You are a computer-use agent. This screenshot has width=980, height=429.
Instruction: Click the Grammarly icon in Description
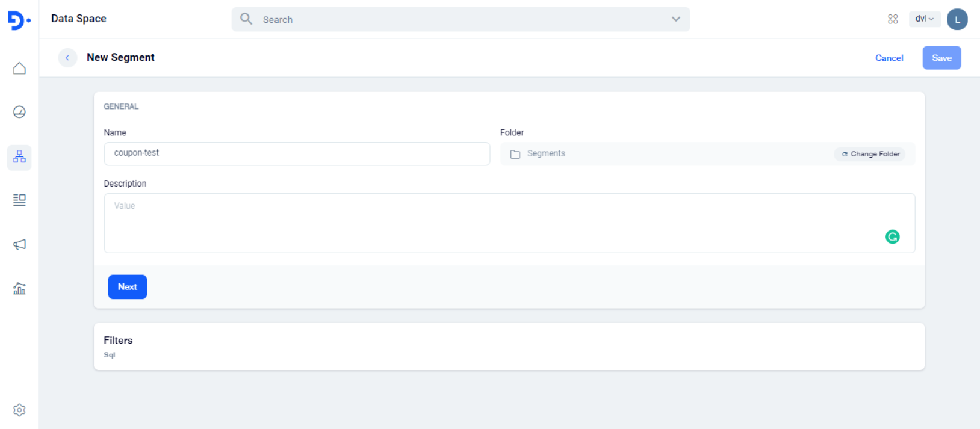click(892, 237)
